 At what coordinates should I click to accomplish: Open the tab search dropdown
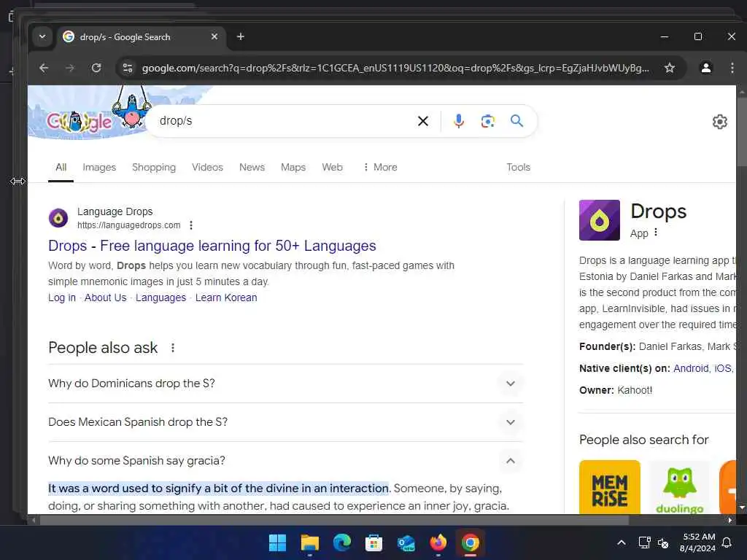pyautogui.click(x=42, y=36)
